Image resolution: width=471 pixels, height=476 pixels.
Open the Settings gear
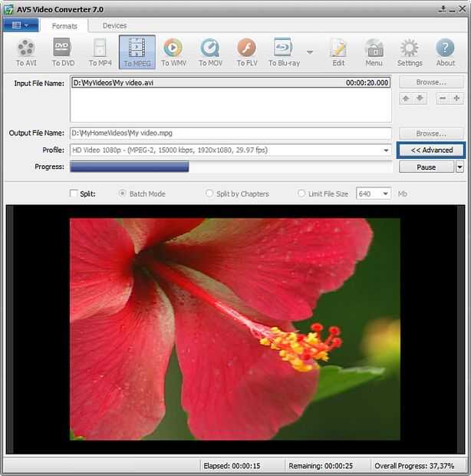click(x=410, y=52)
